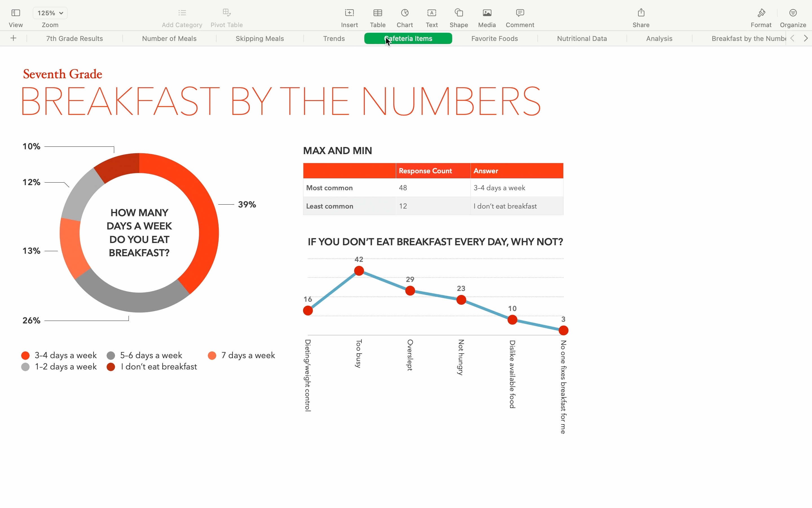Viewport: 812px width, 508px height.
Task: Click the data point labeled 3
Action: coord(564,330)
